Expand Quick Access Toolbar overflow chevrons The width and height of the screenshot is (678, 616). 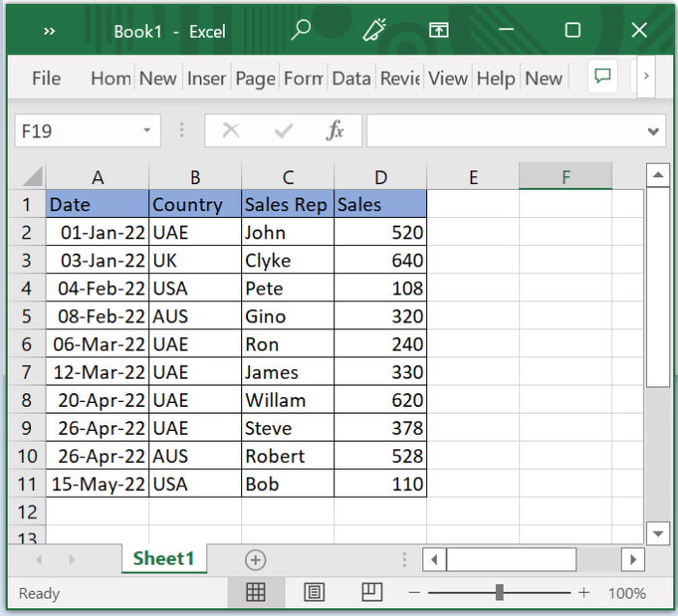pyautogui.click(x=49, y=31)
